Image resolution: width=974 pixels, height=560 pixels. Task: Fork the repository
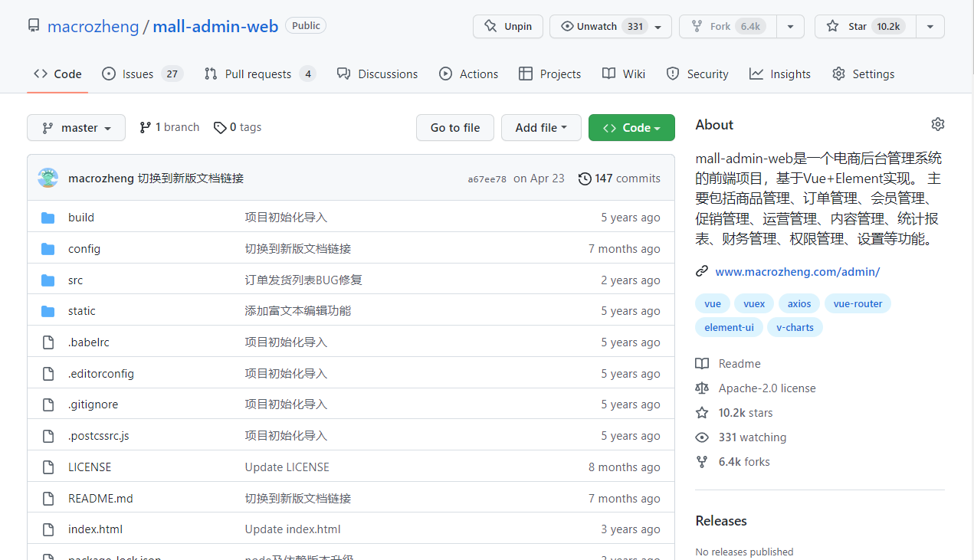coord(727,26)
